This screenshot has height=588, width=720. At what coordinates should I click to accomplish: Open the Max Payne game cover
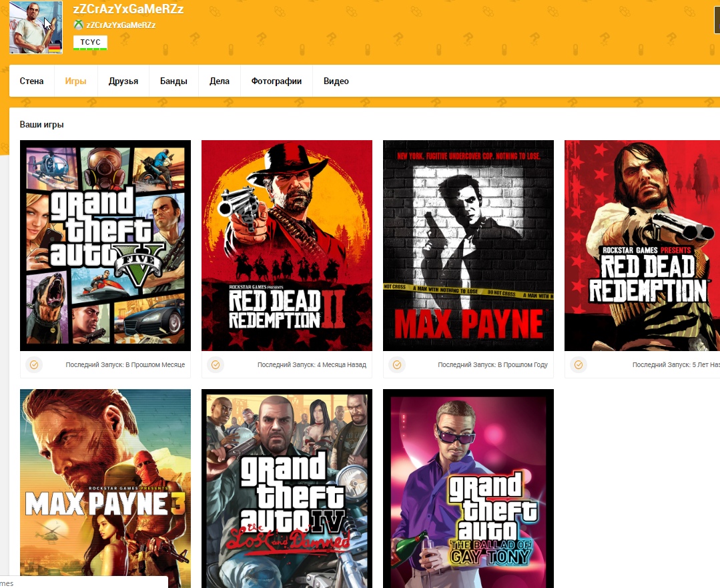tap(468, 246)
